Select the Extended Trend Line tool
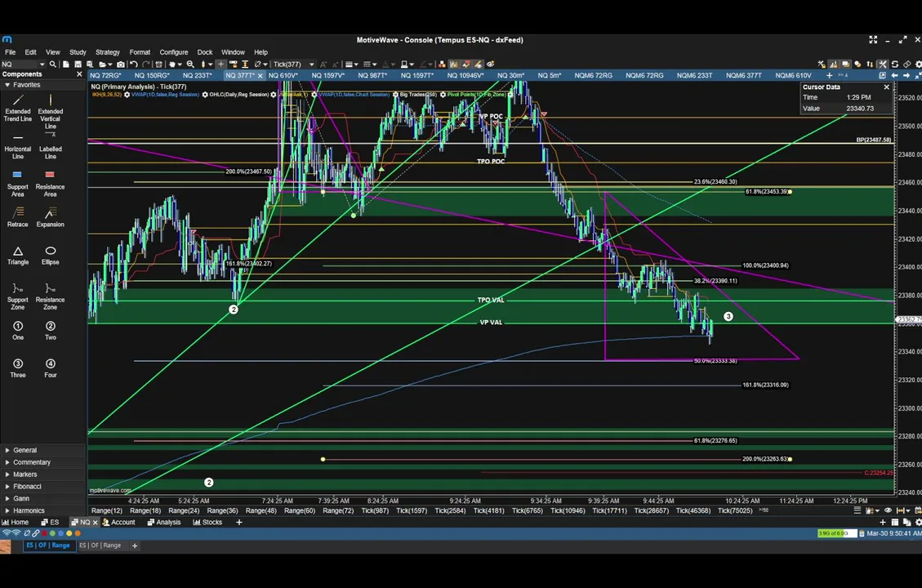922x588 pixels. (x=18, y=108)
